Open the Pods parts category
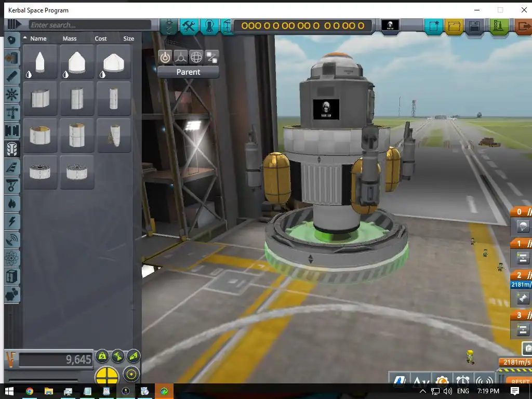This screenshot has width=532, height=399. [12, 40]
